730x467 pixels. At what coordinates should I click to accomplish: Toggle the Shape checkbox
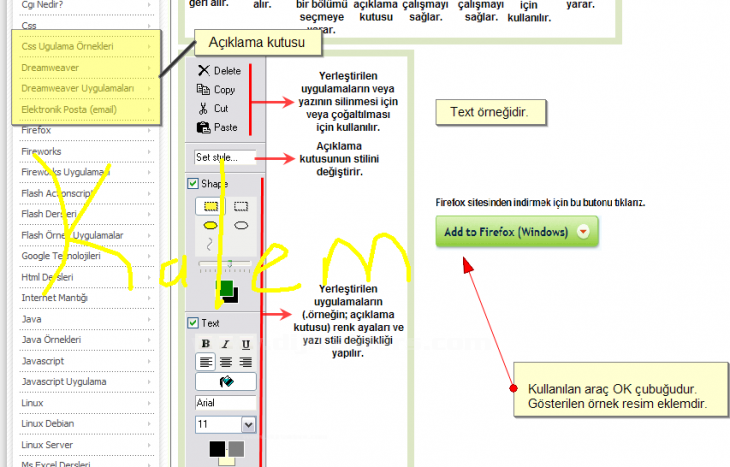click(193, 184)
